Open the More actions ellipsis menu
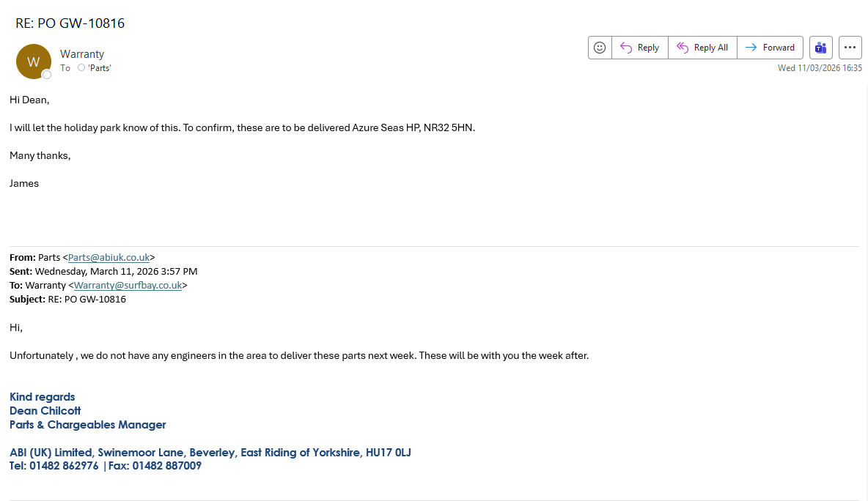 850,48
